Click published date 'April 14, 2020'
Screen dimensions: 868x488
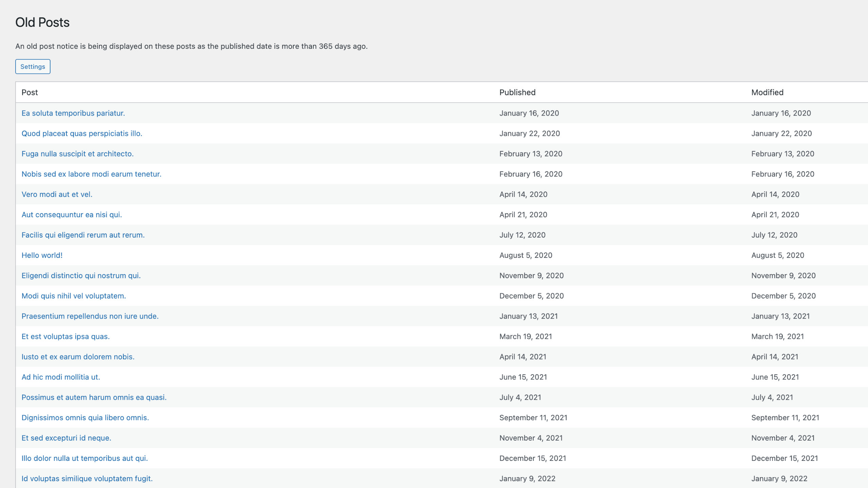point(524,195)
